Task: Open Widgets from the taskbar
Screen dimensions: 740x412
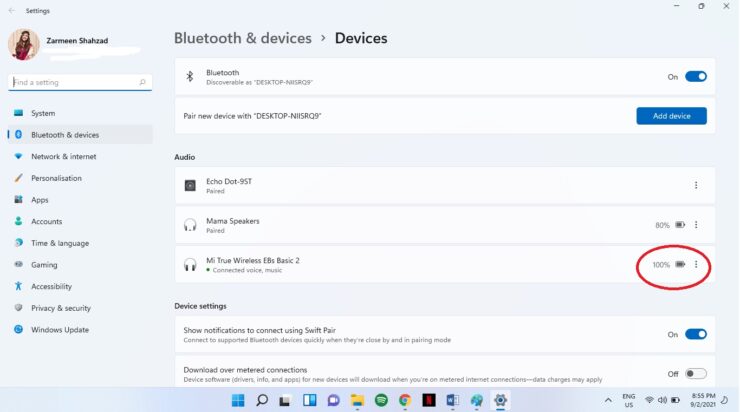Action: coord(310,400)
